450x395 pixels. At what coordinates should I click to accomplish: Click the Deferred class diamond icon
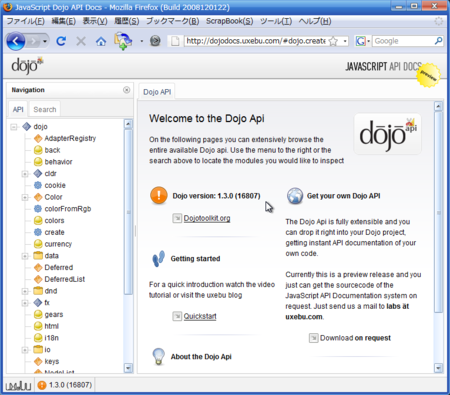click(x=38, y=268)
